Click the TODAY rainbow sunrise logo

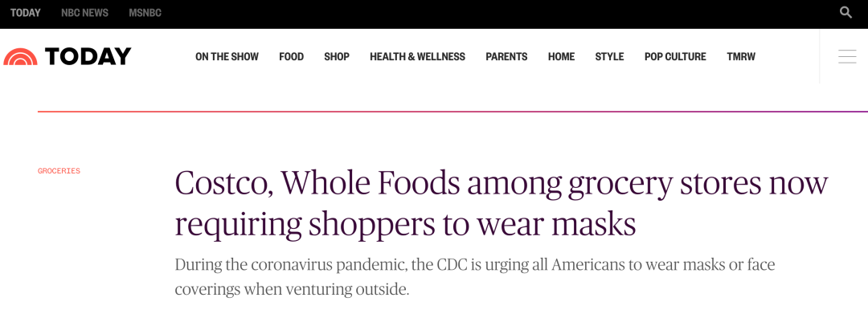[x=20, y=56]
